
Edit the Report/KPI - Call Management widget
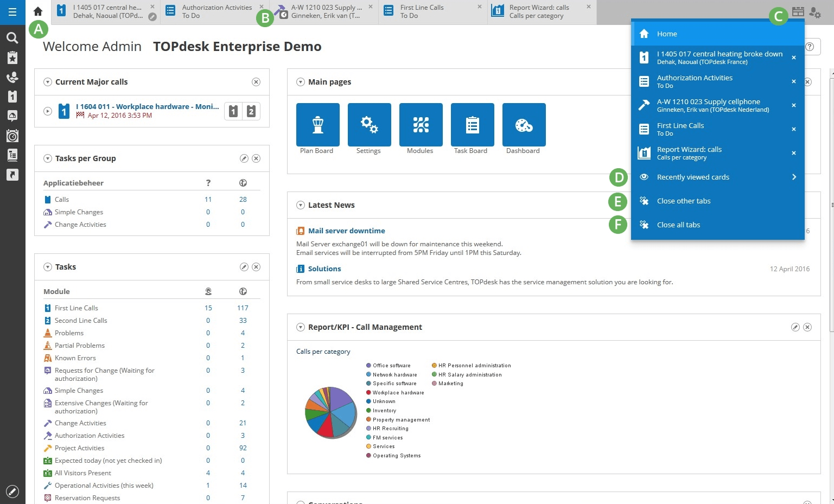click(795, 327)
